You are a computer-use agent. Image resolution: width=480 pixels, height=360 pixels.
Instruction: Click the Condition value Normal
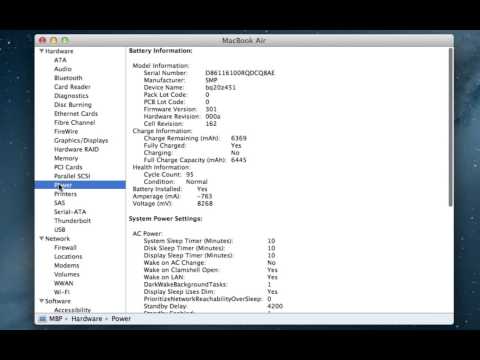point(197,182)
